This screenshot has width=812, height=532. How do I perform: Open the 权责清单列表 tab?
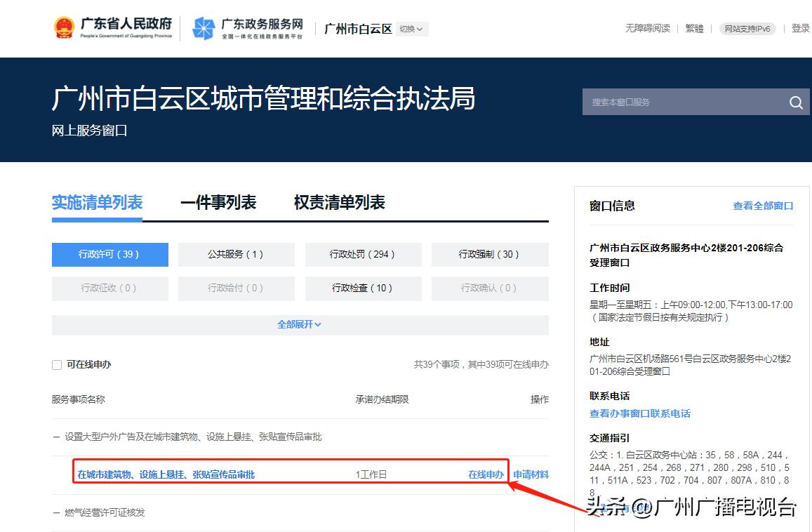pyautogui.click(x=338, y=202)
